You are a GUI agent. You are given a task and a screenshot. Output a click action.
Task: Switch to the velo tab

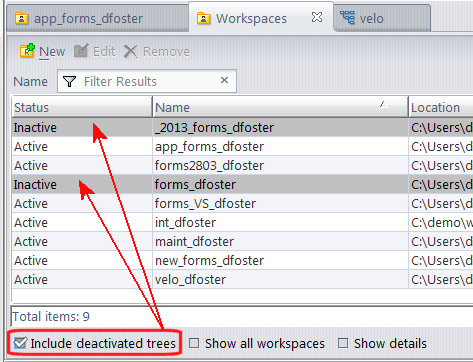coord(382,18)
